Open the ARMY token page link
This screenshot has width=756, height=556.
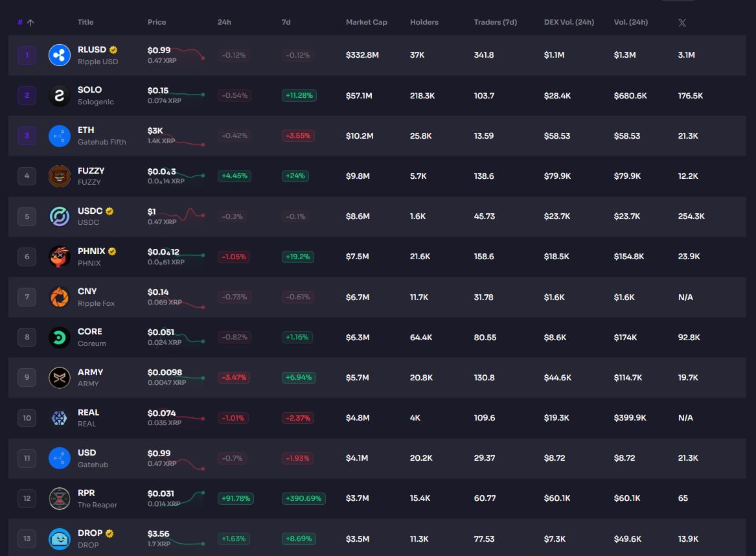click(90, 372)
